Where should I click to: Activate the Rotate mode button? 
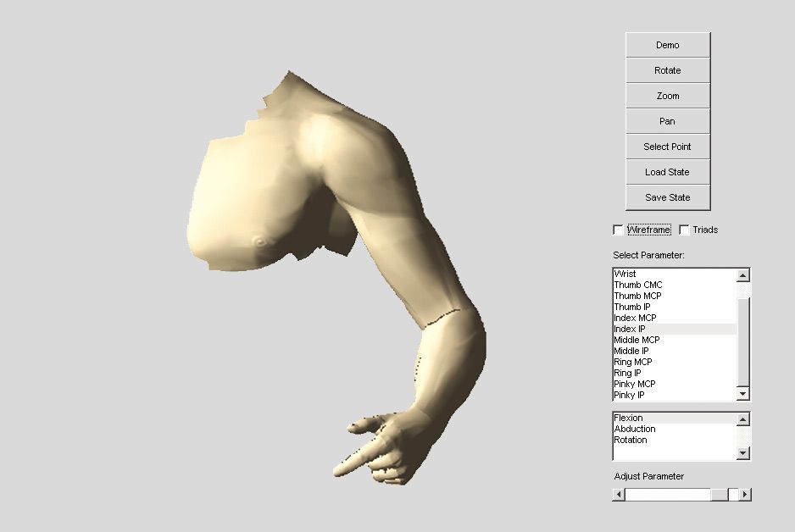(667, 69)
